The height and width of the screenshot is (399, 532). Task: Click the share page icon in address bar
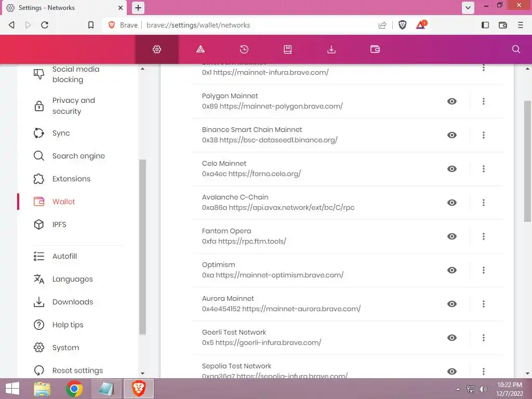pyautogui.click(x=382, y=25)
